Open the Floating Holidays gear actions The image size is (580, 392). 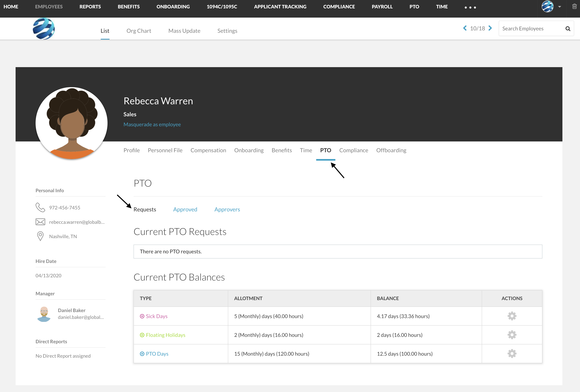tap(512, 335)
